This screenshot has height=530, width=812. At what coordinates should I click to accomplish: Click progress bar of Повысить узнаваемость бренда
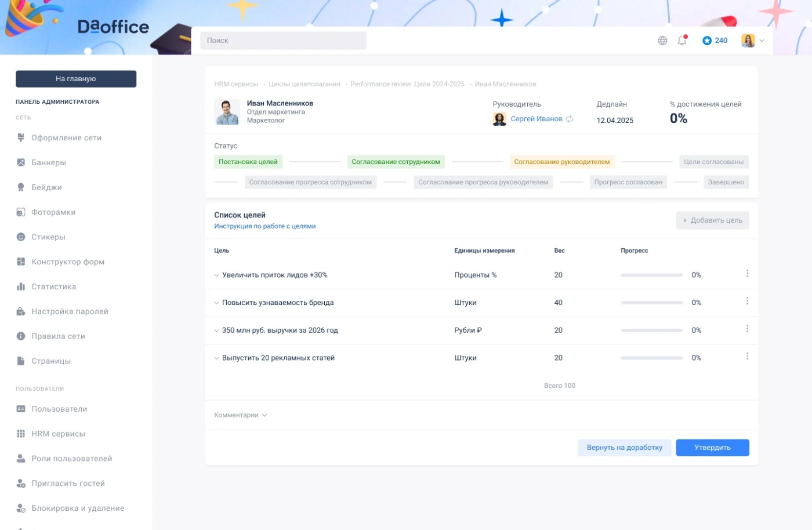[651, 303]
